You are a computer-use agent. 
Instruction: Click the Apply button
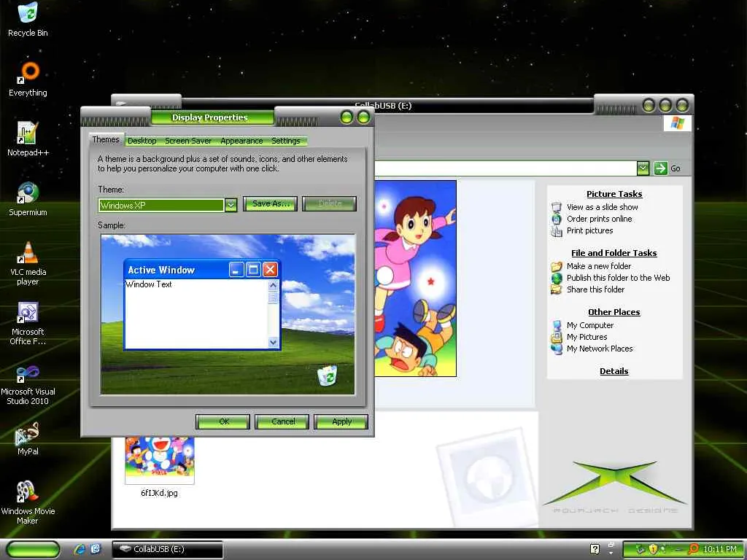point(341,422)
